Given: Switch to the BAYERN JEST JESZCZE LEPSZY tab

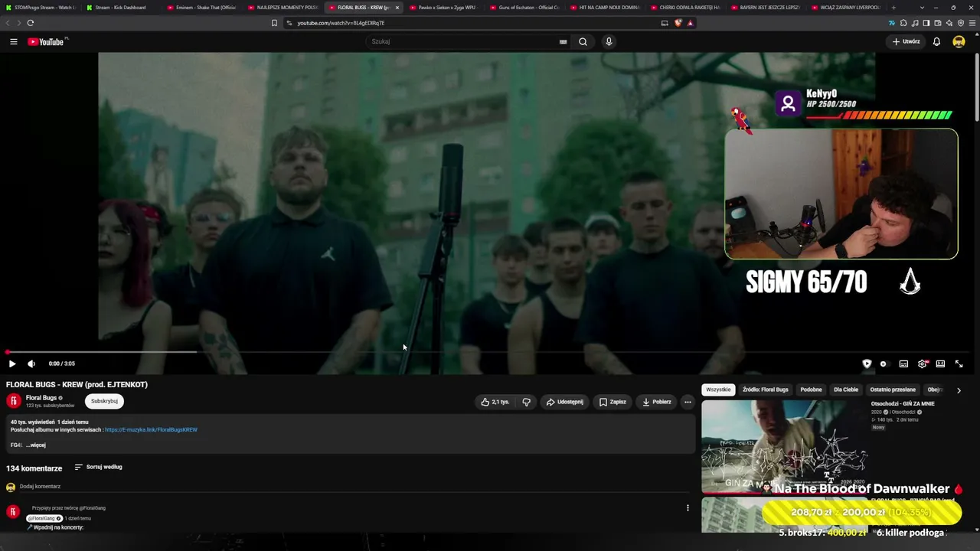Looking at the screenshot, I should point(766,8).
